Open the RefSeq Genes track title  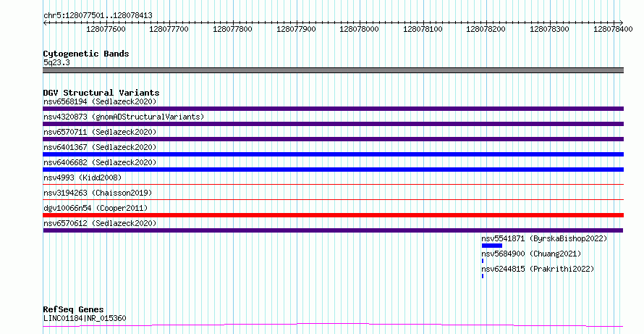[x=74, y=309]
